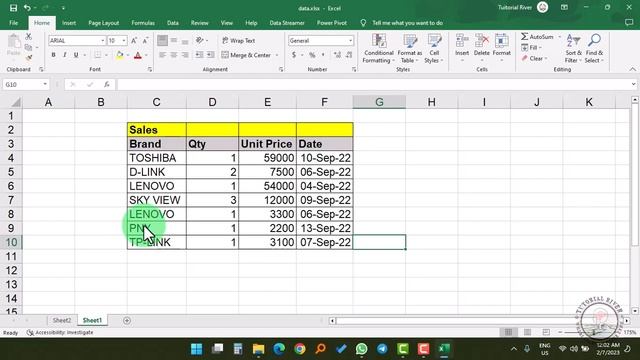The width and height of the screenshot is (640, 360).
Task: Click the Delete cells icon
Action: click(482, 41)
